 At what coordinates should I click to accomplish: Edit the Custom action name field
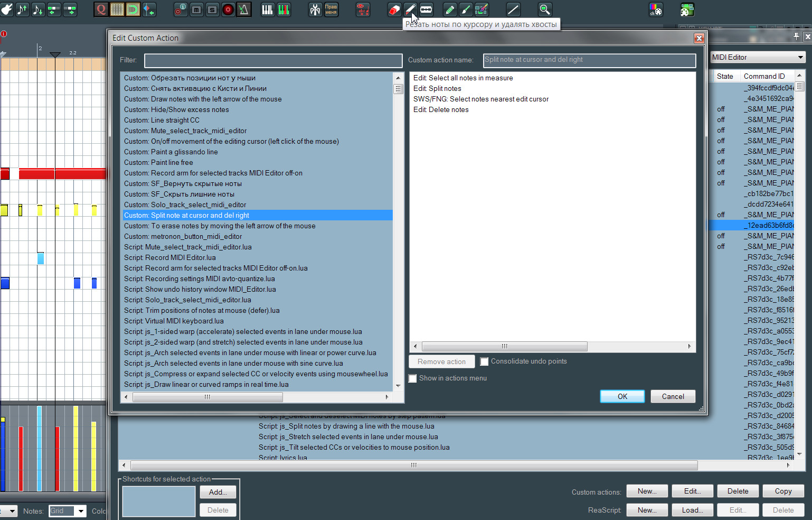coord(589,60)
